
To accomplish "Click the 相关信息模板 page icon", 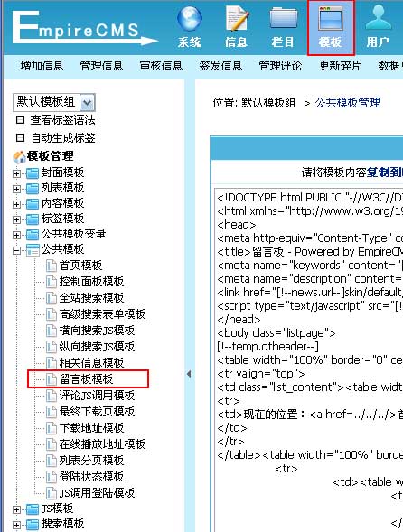I will coord(52,363).
